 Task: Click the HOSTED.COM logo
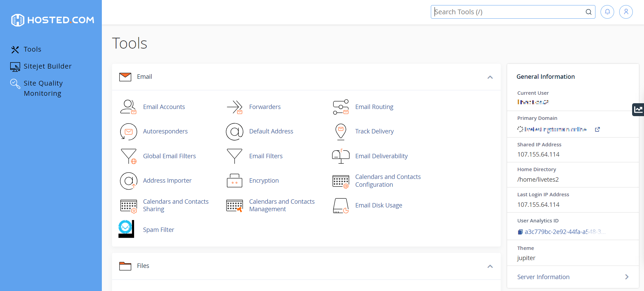tap(53, 20)
